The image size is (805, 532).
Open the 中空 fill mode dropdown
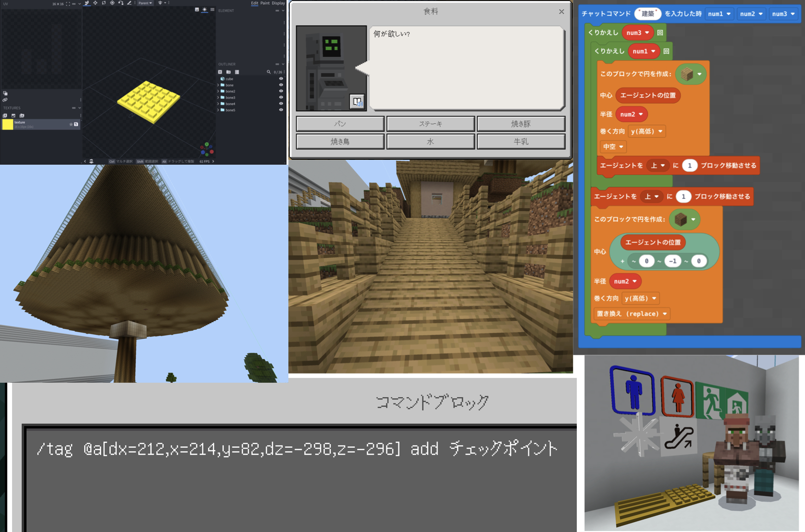pos(613,147)
